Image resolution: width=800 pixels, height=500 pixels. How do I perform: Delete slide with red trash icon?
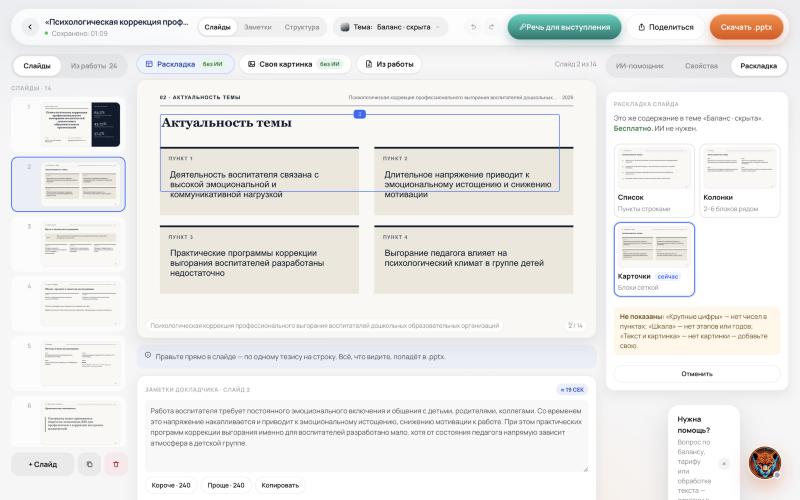116,464
